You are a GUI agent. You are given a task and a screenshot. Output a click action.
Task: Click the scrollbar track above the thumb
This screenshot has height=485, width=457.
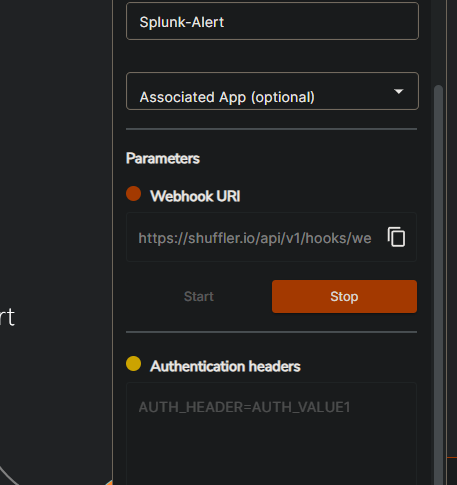(438, 42)
